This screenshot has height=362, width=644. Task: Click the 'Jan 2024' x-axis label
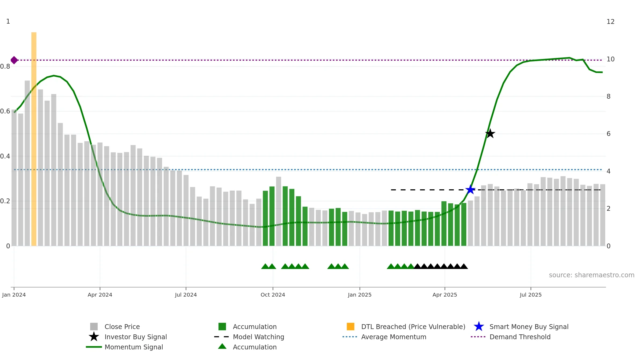pyautogui.click(x=14, y=295)
